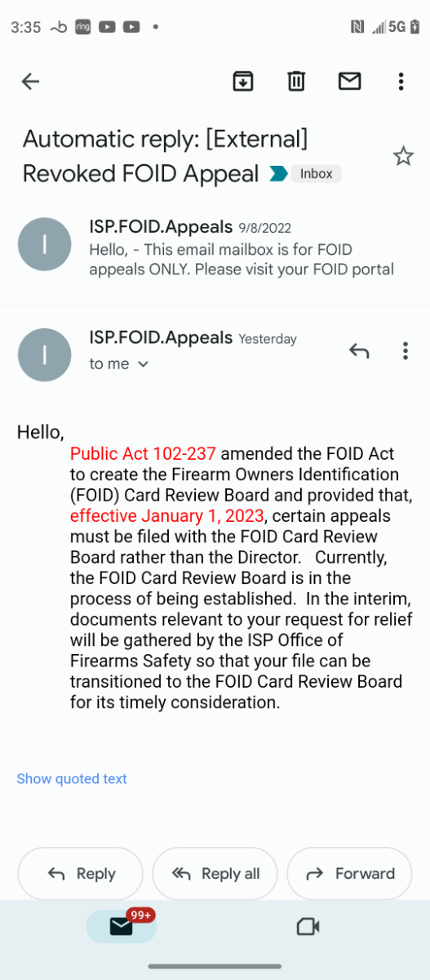Open message options for Yesterday's email
The height and width of the screenshot is (980, 430).
pos(406,351)
